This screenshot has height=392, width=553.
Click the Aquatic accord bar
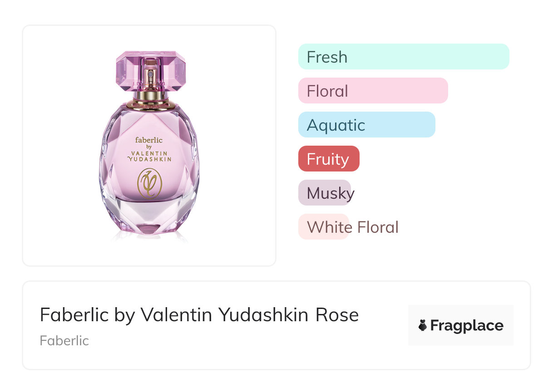point(366,125)
